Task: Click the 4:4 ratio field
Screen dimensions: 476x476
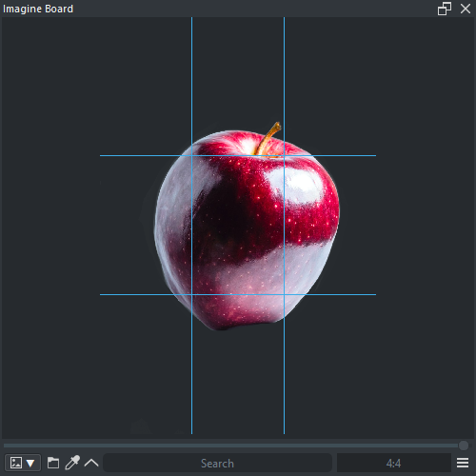Action: point(394,463)
